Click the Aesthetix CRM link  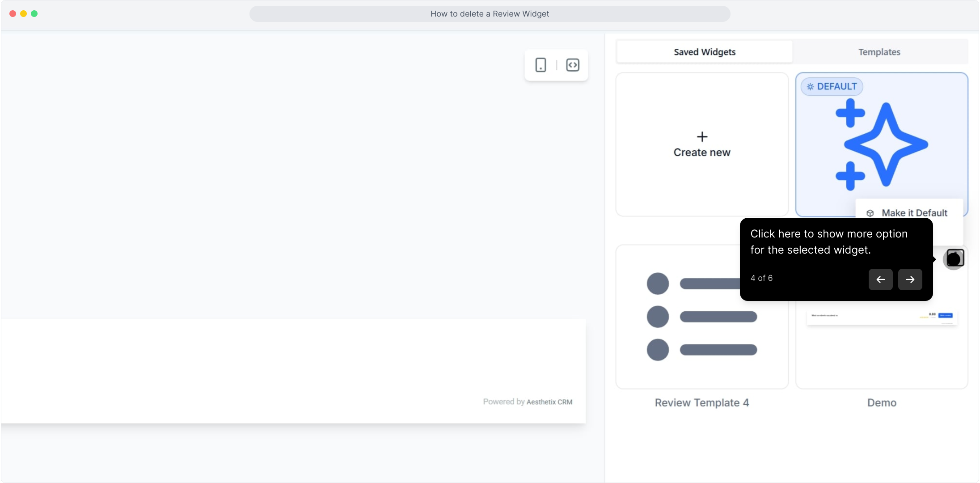(x=549, y=402)
